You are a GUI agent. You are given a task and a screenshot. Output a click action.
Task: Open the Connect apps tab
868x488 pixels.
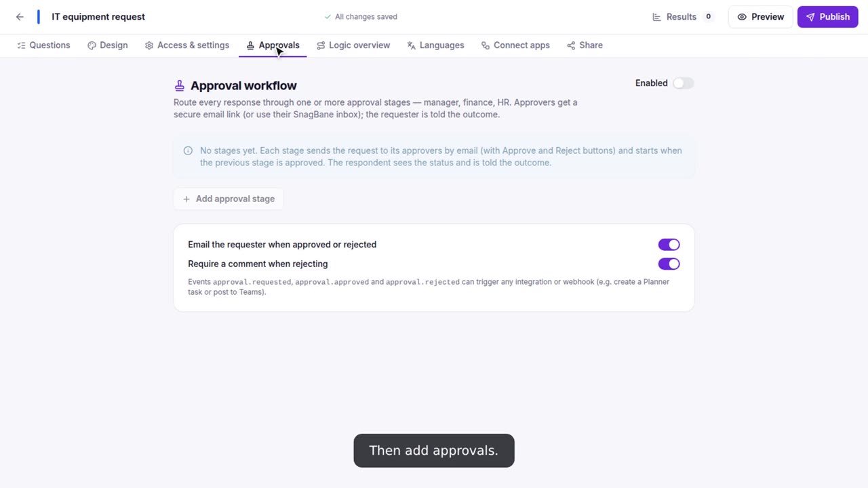pos(515,45)
